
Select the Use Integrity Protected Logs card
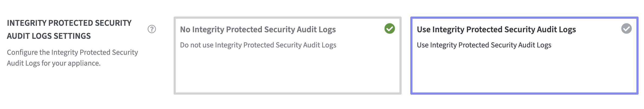[x=524, y=56]
